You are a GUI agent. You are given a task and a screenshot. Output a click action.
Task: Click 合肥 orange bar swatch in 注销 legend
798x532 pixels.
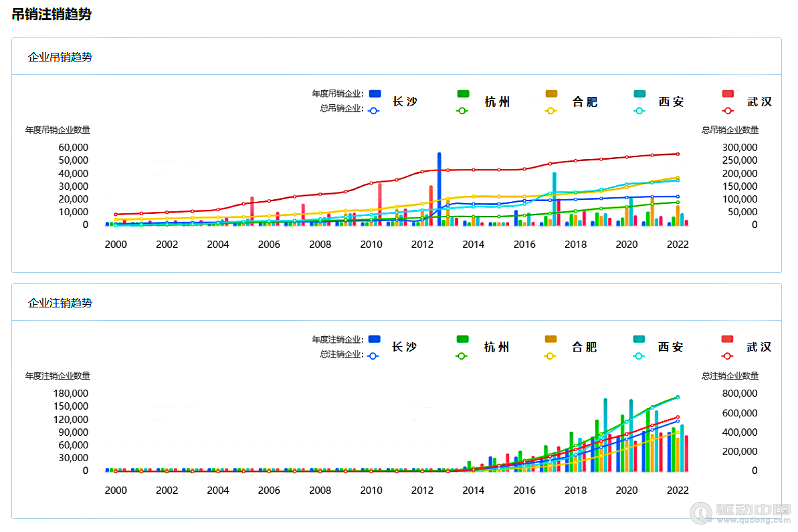pos(551,340)
